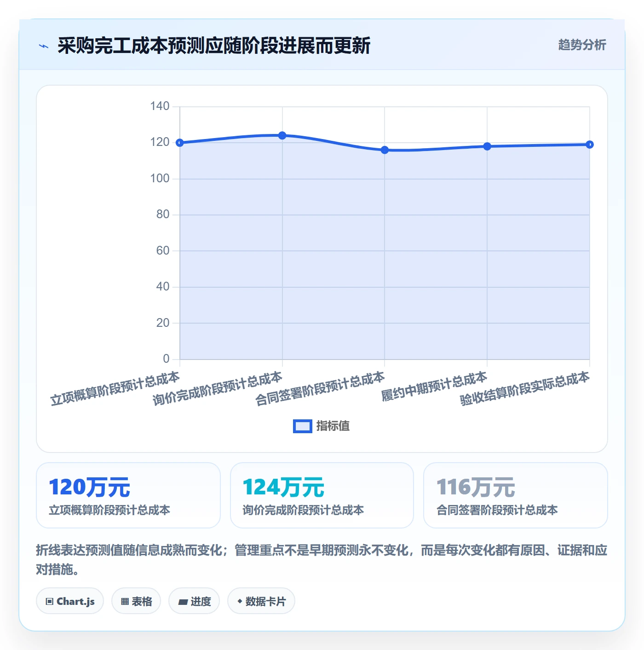Click the card caption 立项概算阶段预计总成本 under 120万元

coord(109,510)
